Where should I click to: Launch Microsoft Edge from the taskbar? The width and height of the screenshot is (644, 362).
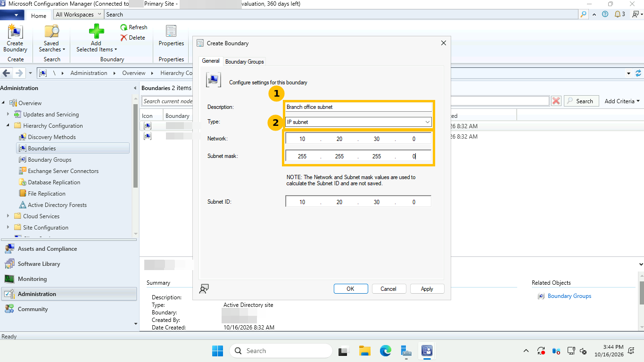[x=386, y=351]
